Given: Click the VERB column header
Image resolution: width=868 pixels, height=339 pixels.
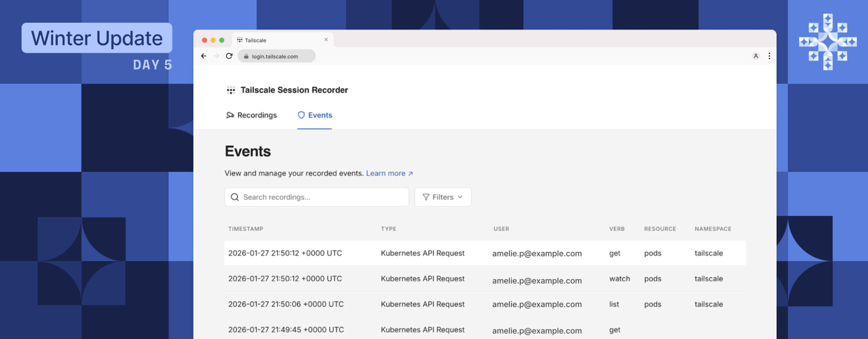Looking at the screenshot, I should point(617,229).
